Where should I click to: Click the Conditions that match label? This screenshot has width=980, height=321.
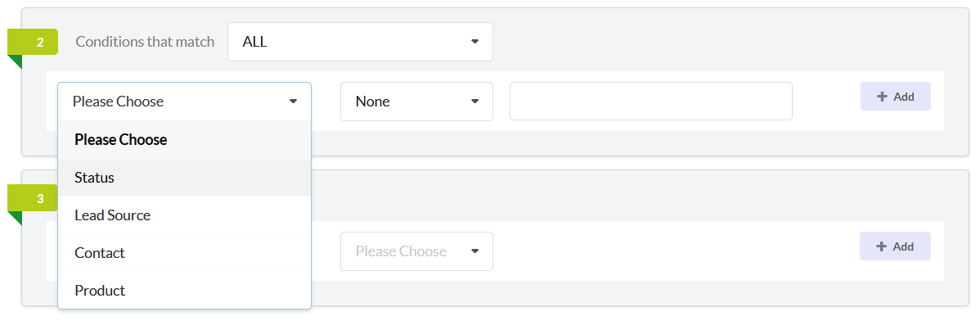click(x=145, y=42)
